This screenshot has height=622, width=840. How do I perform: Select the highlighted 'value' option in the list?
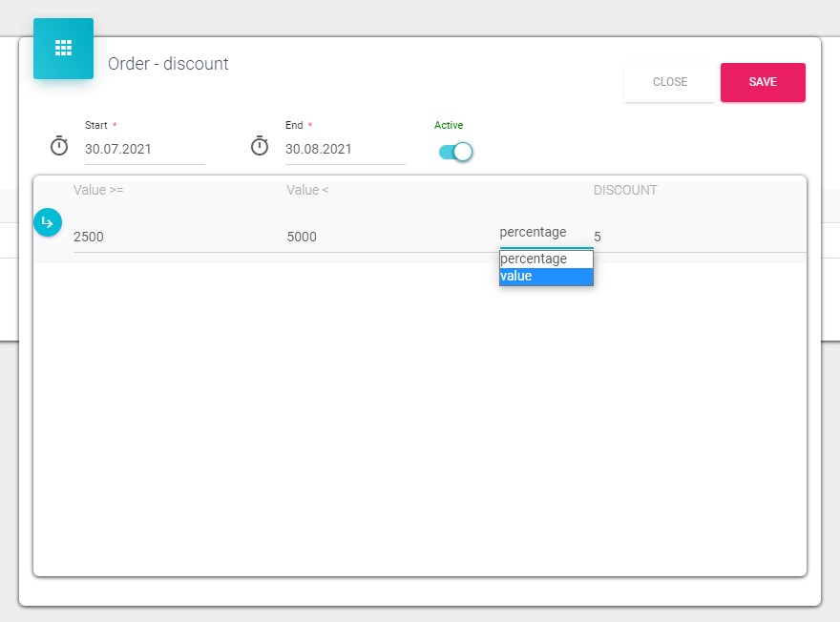pos(545,277)
